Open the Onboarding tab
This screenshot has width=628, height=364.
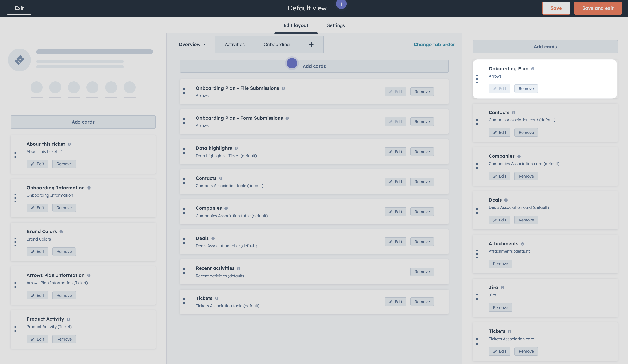pyautogui.click(x=276, y=45)
